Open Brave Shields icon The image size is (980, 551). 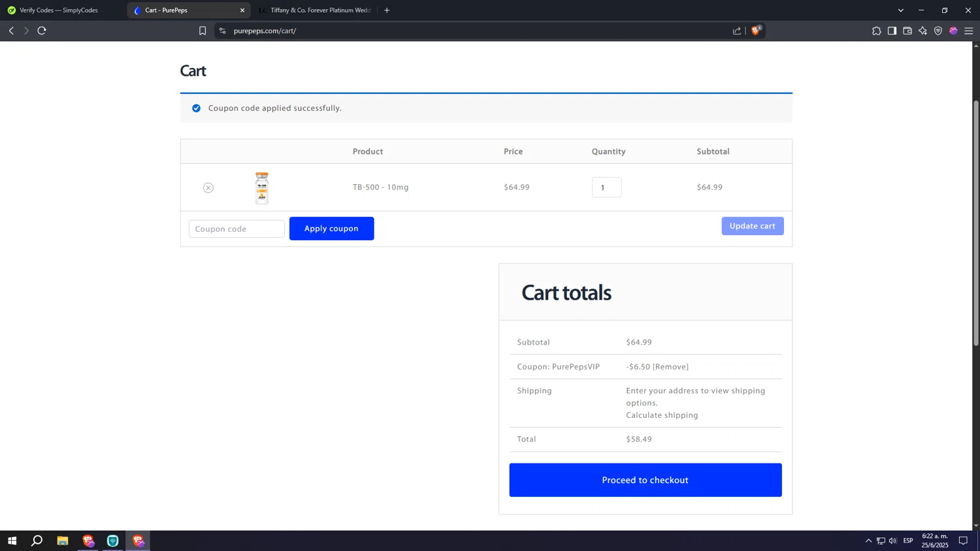click(756, 30)
